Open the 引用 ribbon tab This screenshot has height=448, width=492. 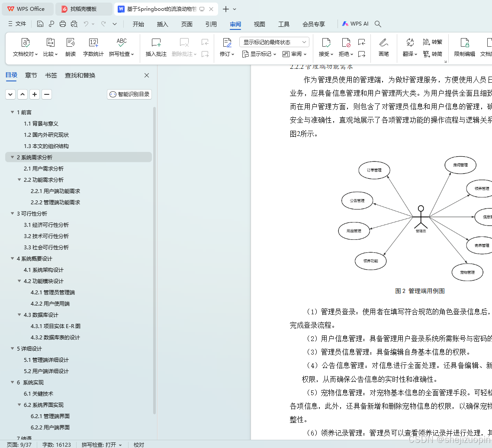[211, 24]
